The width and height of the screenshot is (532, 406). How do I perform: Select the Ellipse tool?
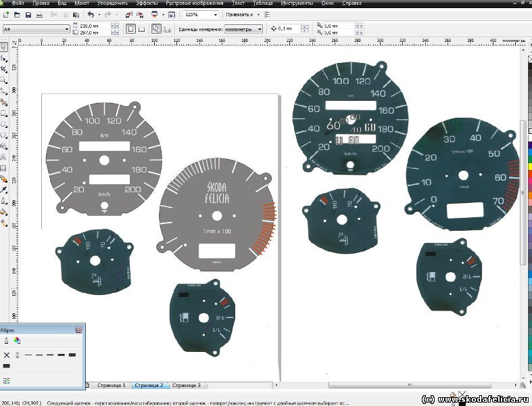[3, 125]
